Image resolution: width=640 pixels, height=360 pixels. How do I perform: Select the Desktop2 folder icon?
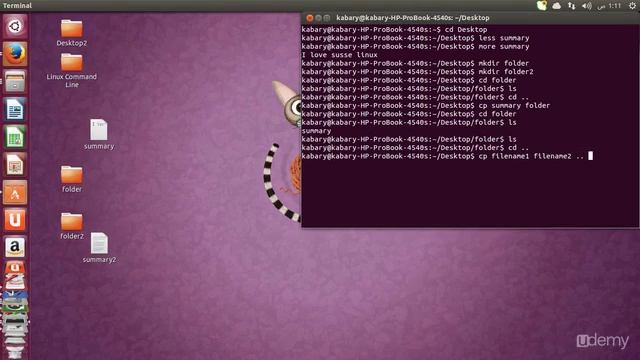[71, 33]
